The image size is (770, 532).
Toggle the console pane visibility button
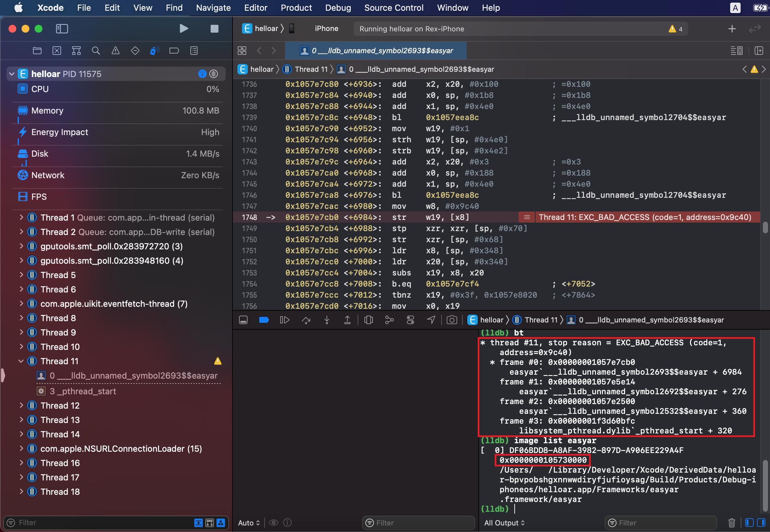click(761, 523)
